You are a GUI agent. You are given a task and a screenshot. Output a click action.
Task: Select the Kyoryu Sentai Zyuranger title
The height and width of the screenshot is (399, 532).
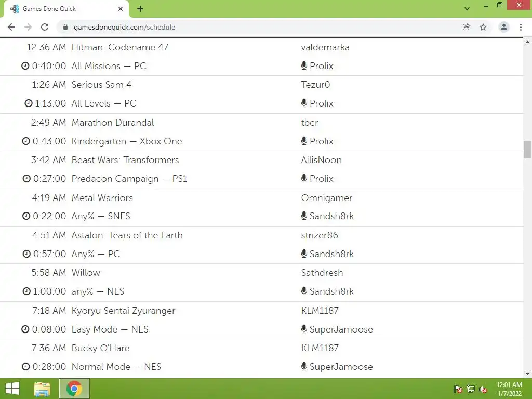click(124, 311)
